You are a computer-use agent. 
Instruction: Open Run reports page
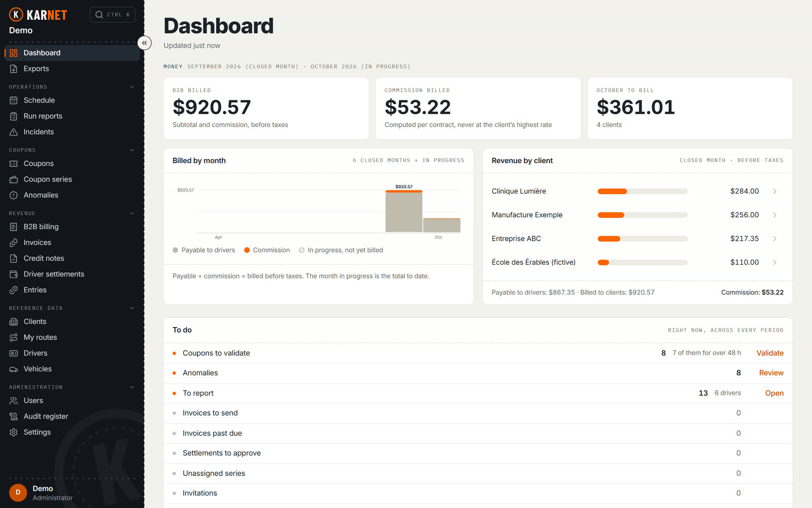(72, 116)
